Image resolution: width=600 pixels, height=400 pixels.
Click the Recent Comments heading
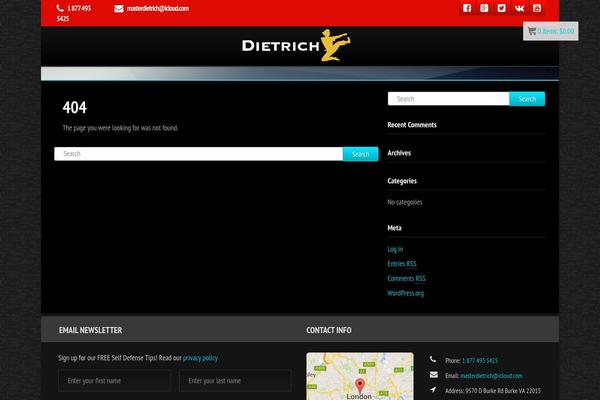pyautogui.click(x=412, y=125)
